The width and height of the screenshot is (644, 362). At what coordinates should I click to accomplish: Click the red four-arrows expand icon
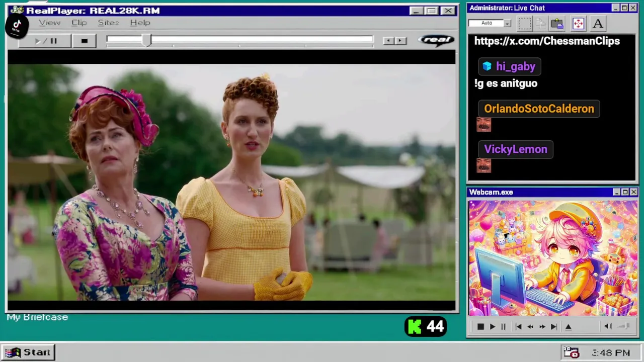[578, 24]
